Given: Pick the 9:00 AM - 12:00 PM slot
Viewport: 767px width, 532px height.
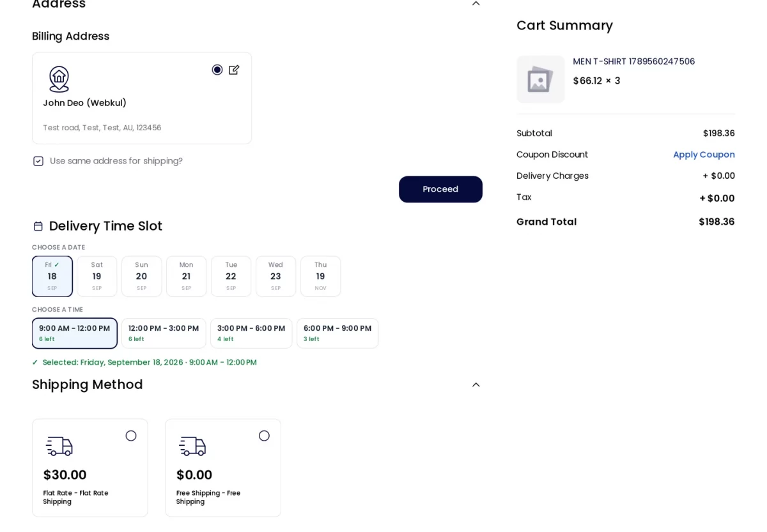Looking at the screenshot, I should (75, 333).
